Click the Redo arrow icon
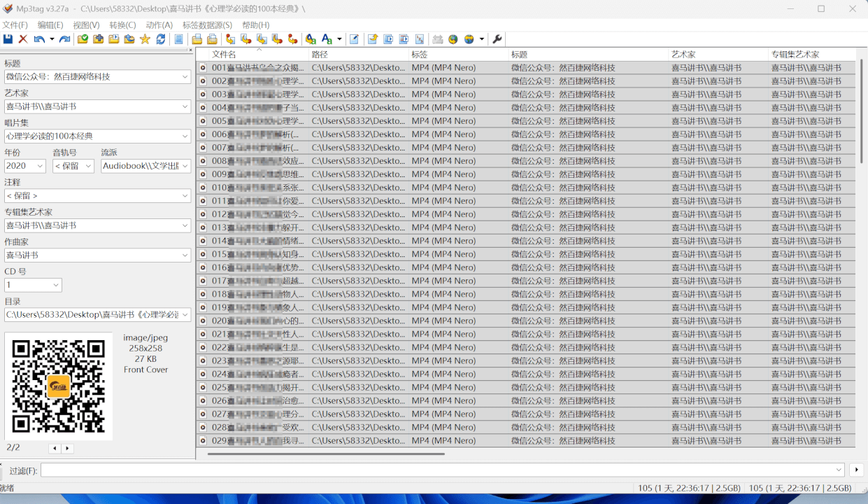Screen dimensions: 868x504 point(64,39)
